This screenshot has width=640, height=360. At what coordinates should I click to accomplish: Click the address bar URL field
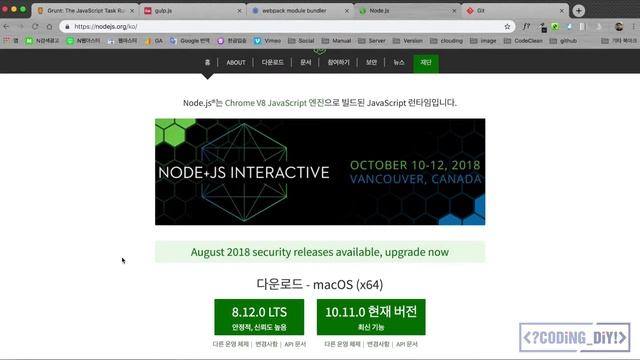(x=286, y=27)
